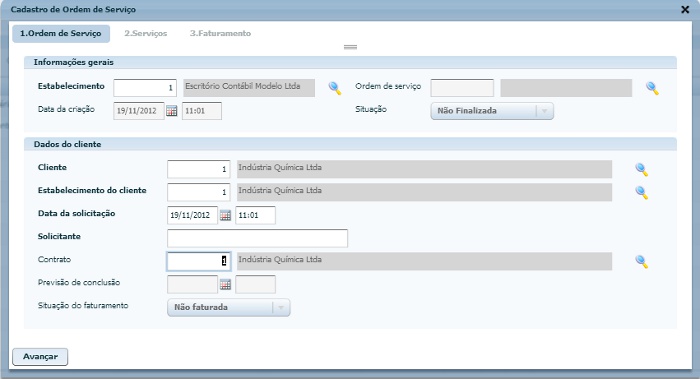Click the Dados do cliente section header

click(x=350, y=144)
